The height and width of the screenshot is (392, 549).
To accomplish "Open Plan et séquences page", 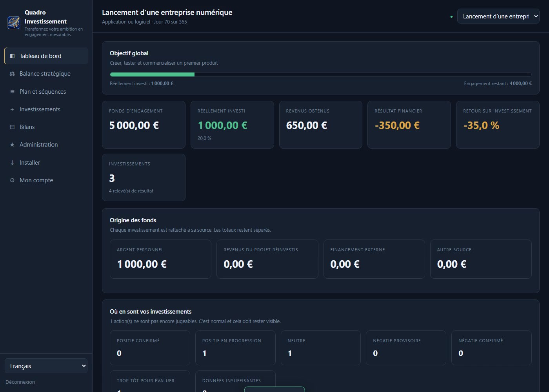I will coord(46,92).
